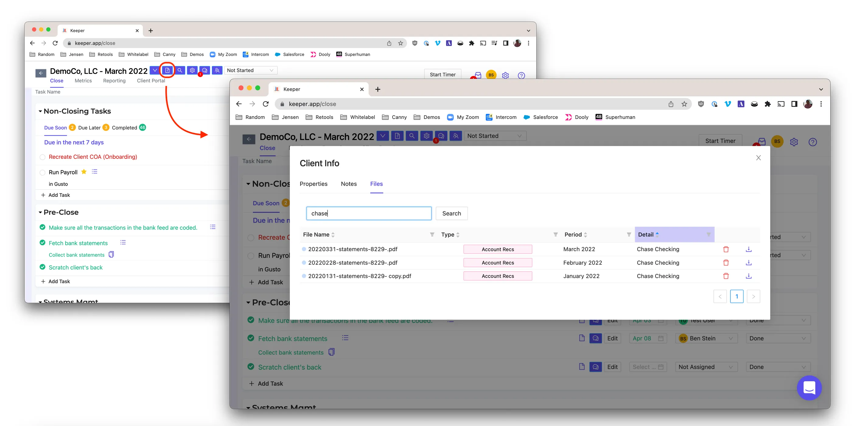The width and height of the screenshot is (868, 426).
Task: Click user icon in back window header
Action: pos(217,70)
